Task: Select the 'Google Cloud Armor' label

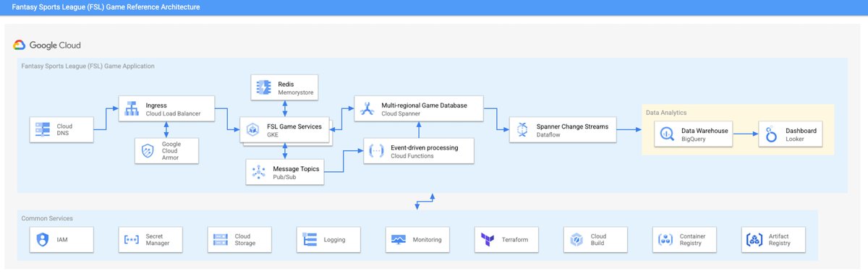Action: (171, 151)
